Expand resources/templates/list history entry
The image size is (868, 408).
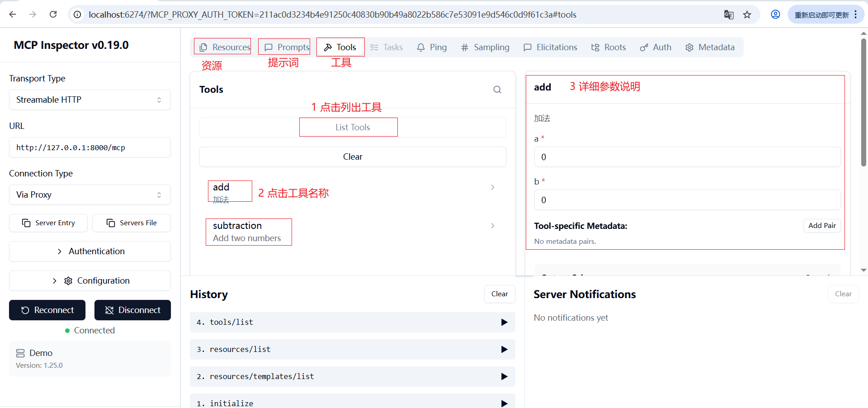click(x=353, y=376)
